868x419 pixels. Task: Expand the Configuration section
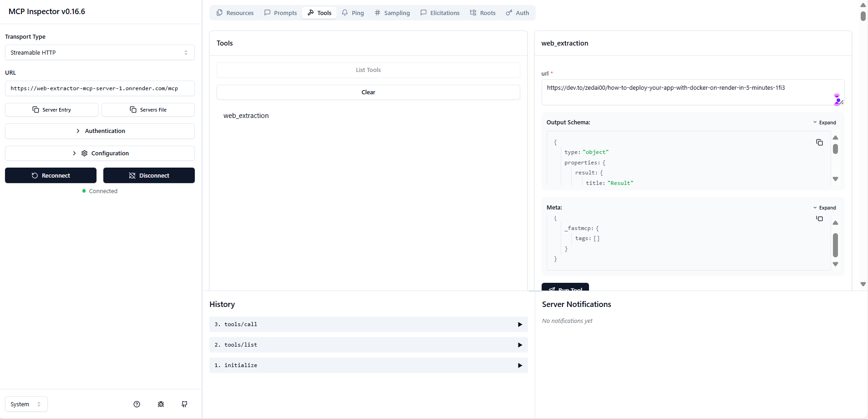tap(100, 153)
